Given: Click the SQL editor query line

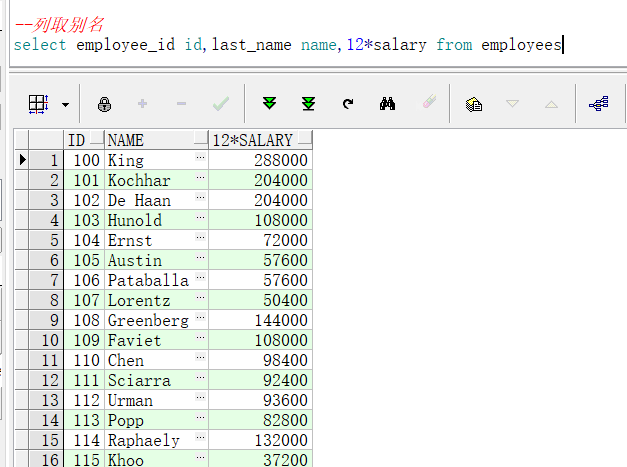Looking at the screenshot, I should tap(288, 45).
